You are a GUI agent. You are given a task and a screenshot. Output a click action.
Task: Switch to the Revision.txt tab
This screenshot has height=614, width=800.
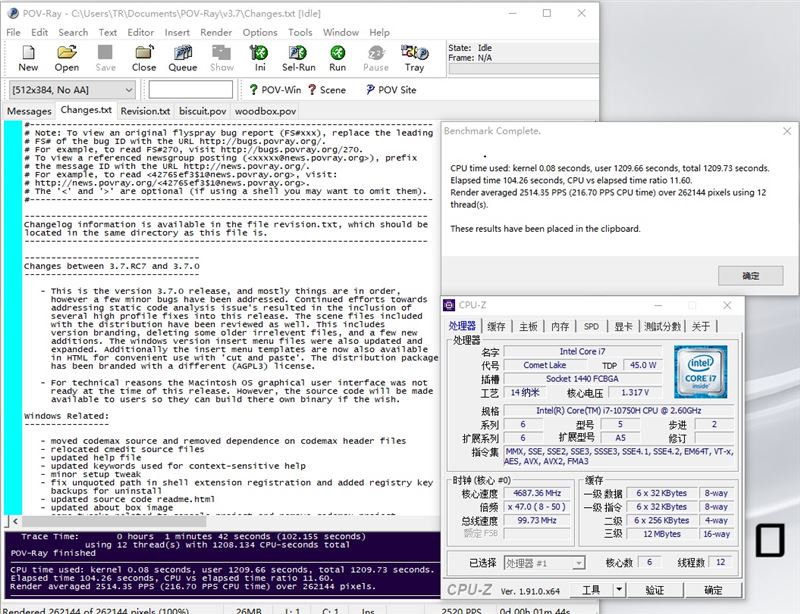point(145,111)
